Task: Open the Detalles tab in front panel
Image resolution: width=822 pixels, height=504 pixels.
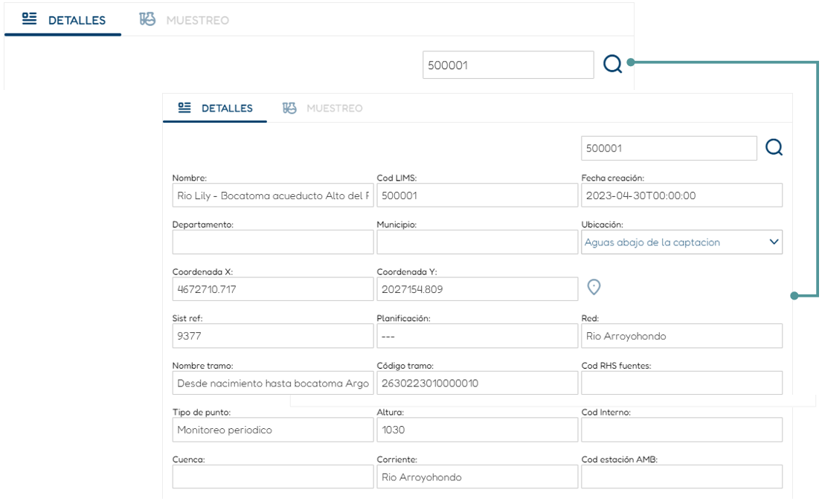Action: (215, 108)
